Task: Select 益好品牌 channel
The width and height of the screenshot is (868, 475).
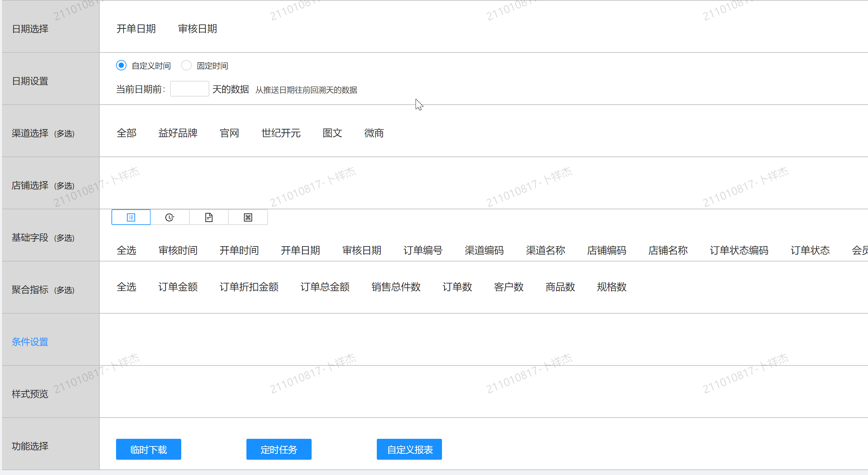Action: 178,133
